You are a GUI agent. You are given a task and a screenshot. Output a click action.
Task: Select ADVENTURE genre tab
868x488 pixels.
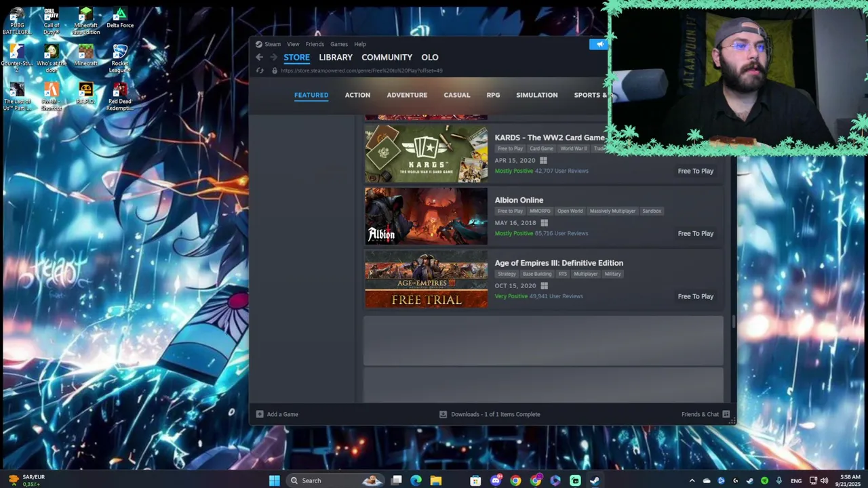click(x=407, y=95)
